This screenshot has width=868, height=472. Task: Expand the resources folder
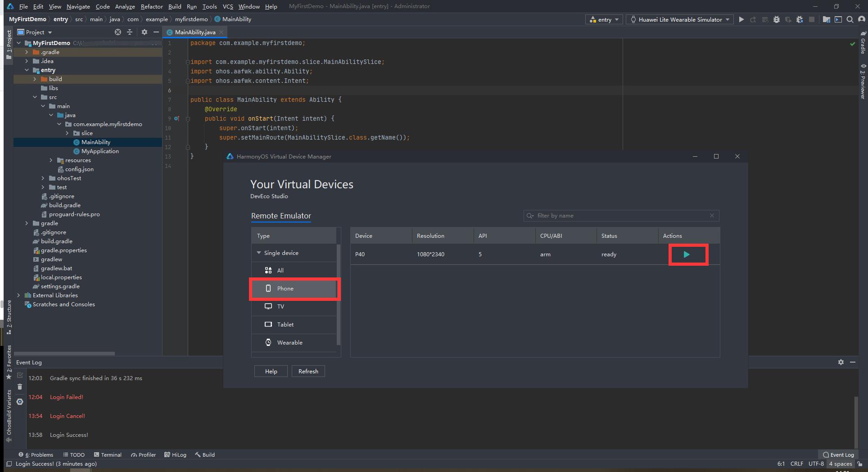tap(51, 160)
